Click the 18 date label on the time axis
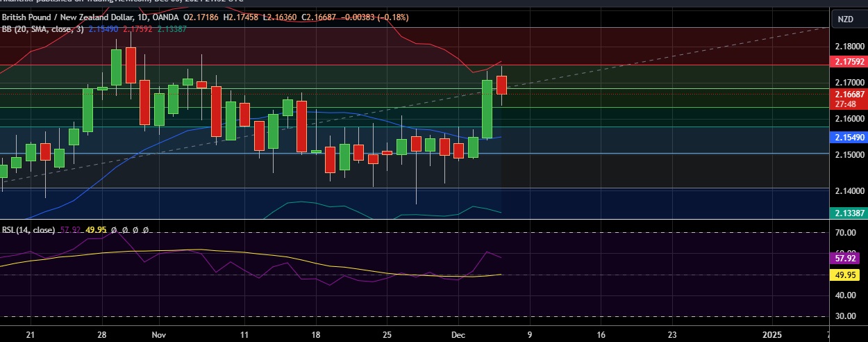868x342 pixels. pos(315,334)
